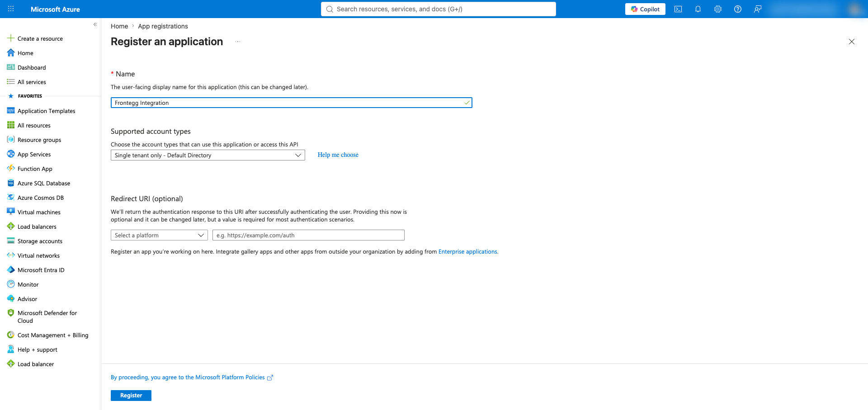This screenshot has width=868, height=410.
Task: Focus the search resources box
Action: click(439, 9)
